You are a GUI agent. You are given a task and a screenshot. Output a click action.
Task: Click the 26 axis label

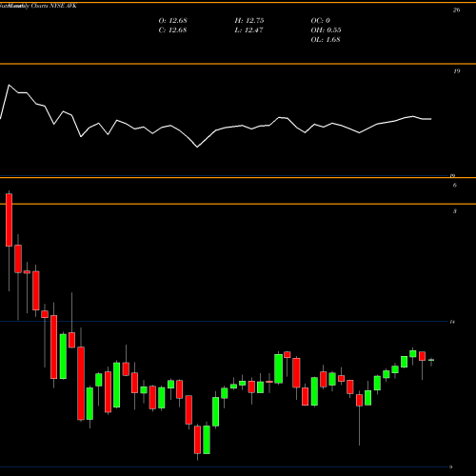click(x=456, y=10)
